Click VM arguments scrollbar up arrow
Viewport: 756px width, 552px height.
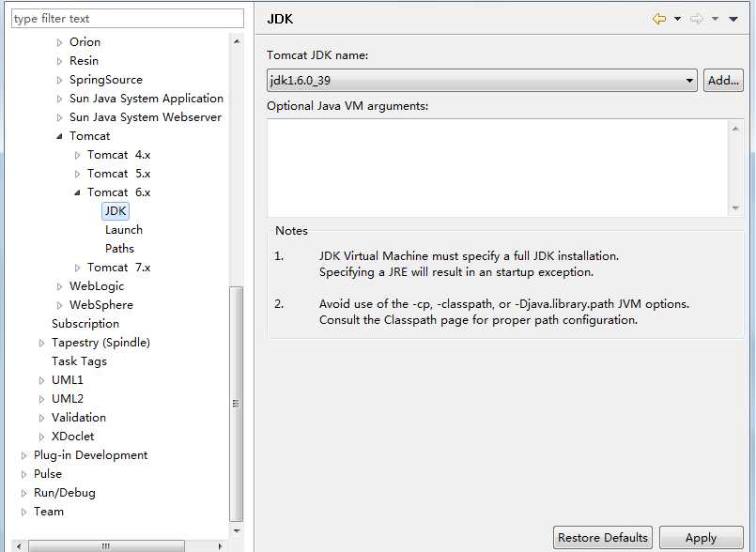(x=735, y=129)
